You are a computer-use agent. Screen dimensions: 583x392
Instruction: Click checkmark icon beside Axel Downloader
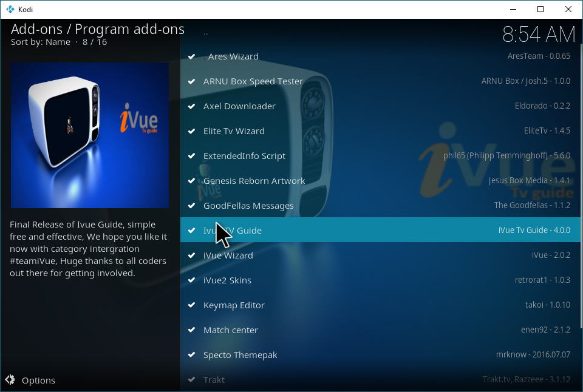191,106
